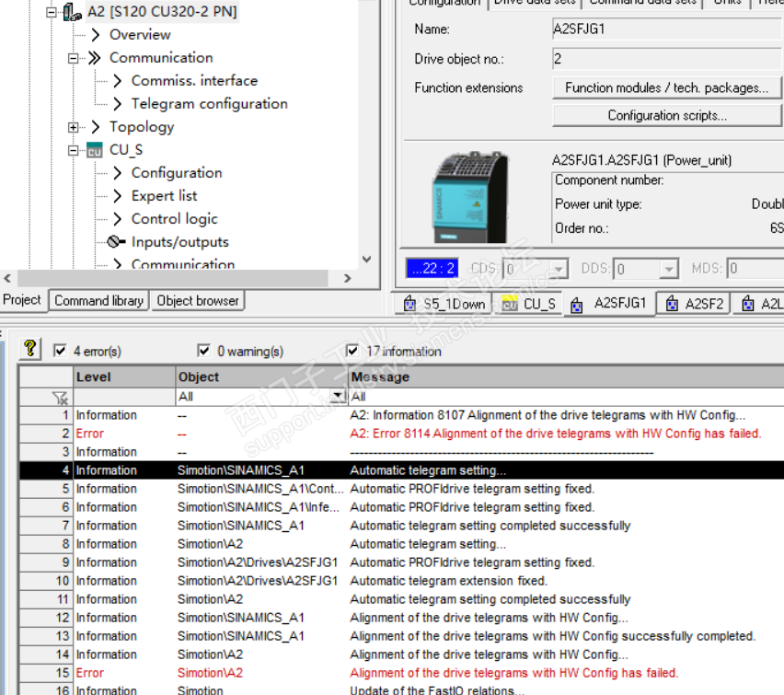Select row 1 'Information 8107' message

pyautogui.click(x=548, y=415)
